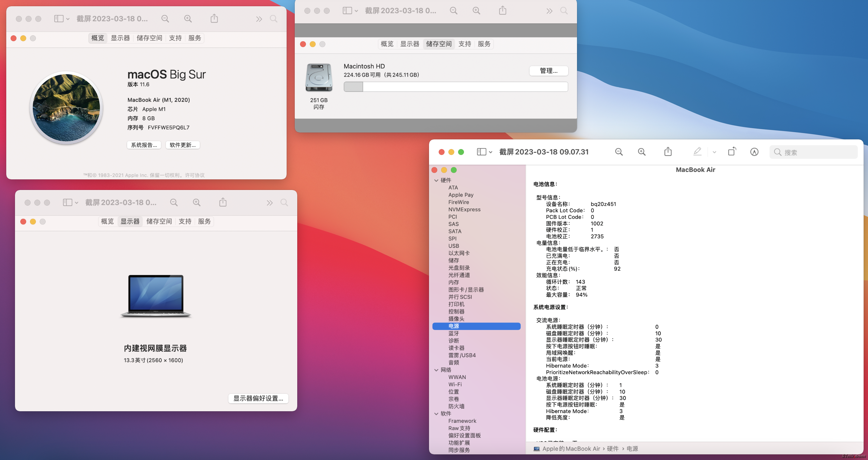Click the 软件更新... button
This screenshot has width=868, height=460.
pos(183,145)
